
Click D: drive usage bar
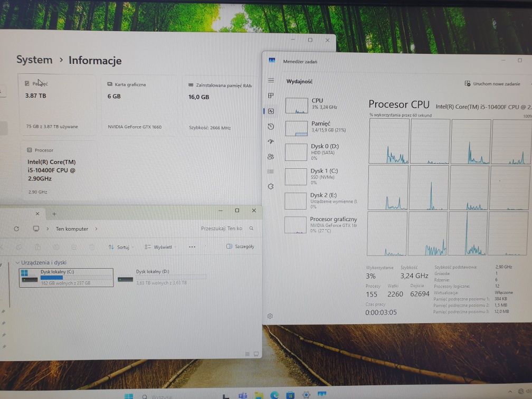(171, 277)
